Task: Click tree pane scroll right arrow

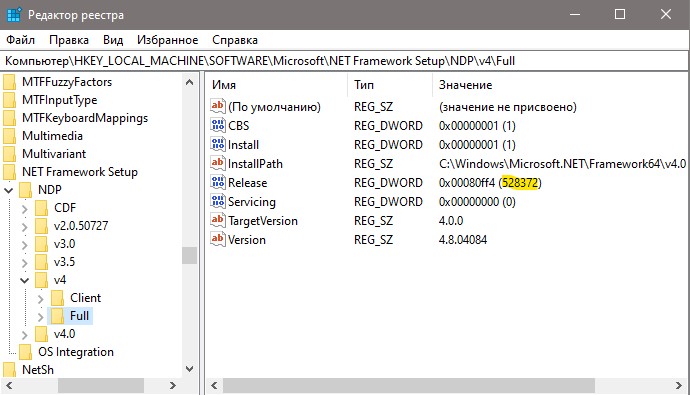Action: [173, 386]
